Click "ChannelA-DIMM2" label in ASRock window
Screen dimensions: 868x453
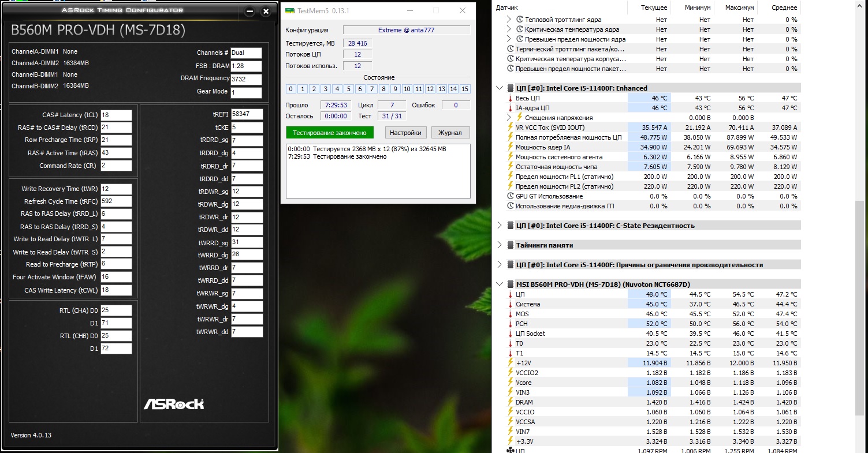pos(35,63)
